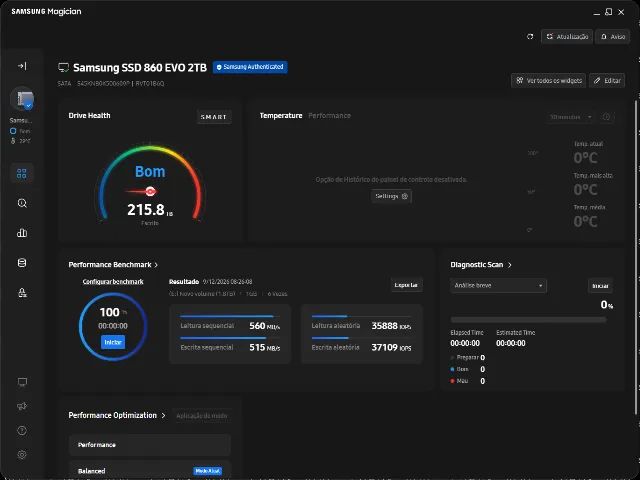
Task: Select the Balanced optimization mode
Action: coord(150,470)
